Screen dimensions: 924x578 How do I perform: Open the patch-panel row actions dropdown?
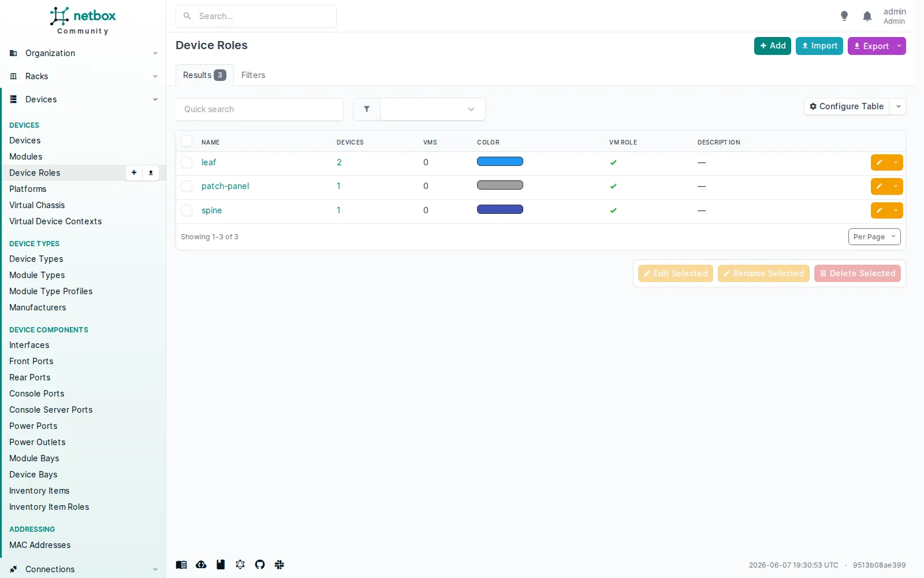click(896, 186)
